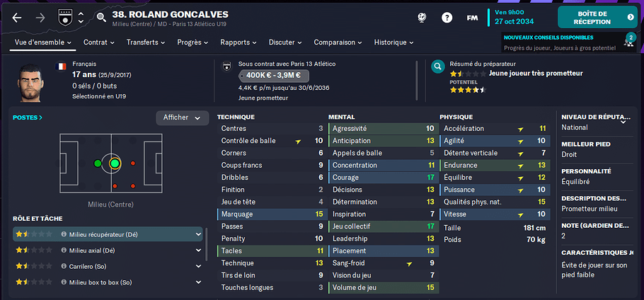This screenshot has width=644, height=300.
Task: Open the world globe icon
Action: (x=422, y=18)
